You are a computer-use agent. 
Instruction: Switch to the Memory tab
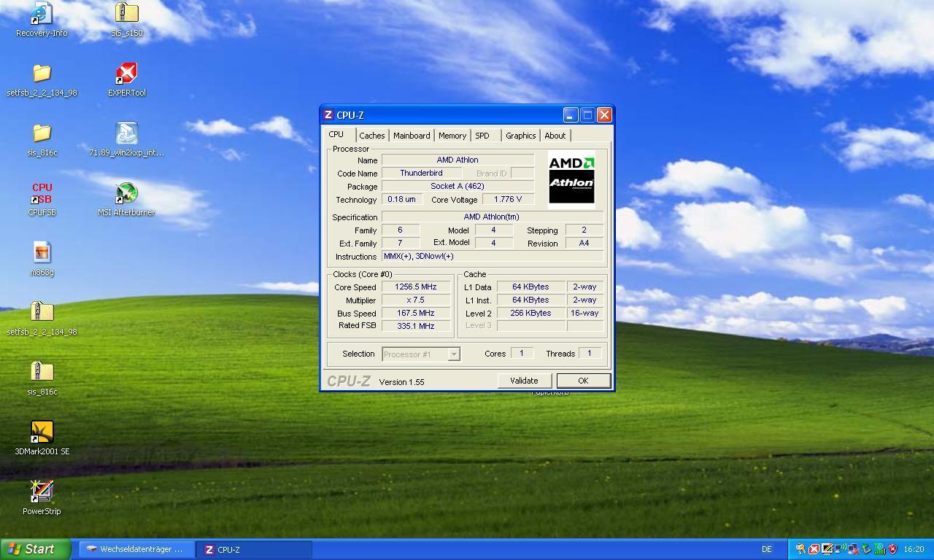point(452,136)
